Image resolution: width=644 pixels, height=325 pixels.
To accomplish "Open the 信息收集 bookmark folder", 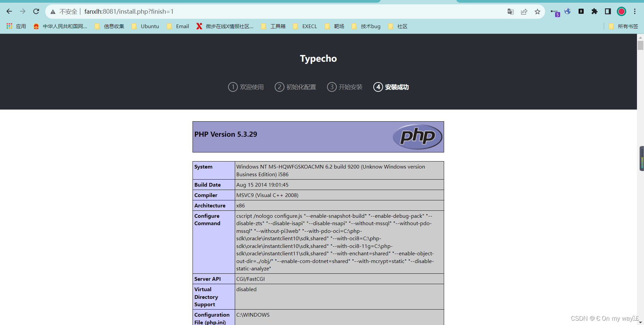I will [x=110, y=26].
